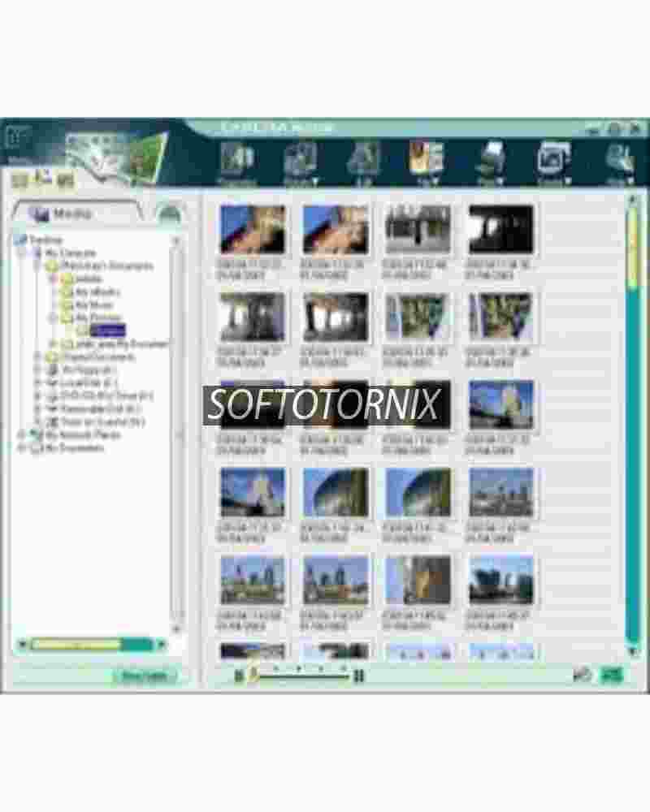Click the Browse icon on the main toolbar
Image resolution: width=650 pixels, height=812 pixels.
click(x=236, y=158)
